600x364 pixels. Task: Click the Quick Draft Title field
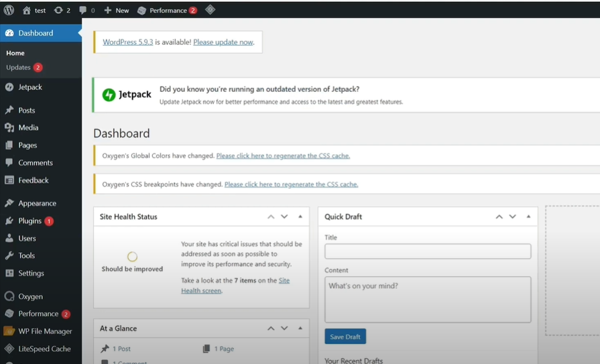pos(428,251)
